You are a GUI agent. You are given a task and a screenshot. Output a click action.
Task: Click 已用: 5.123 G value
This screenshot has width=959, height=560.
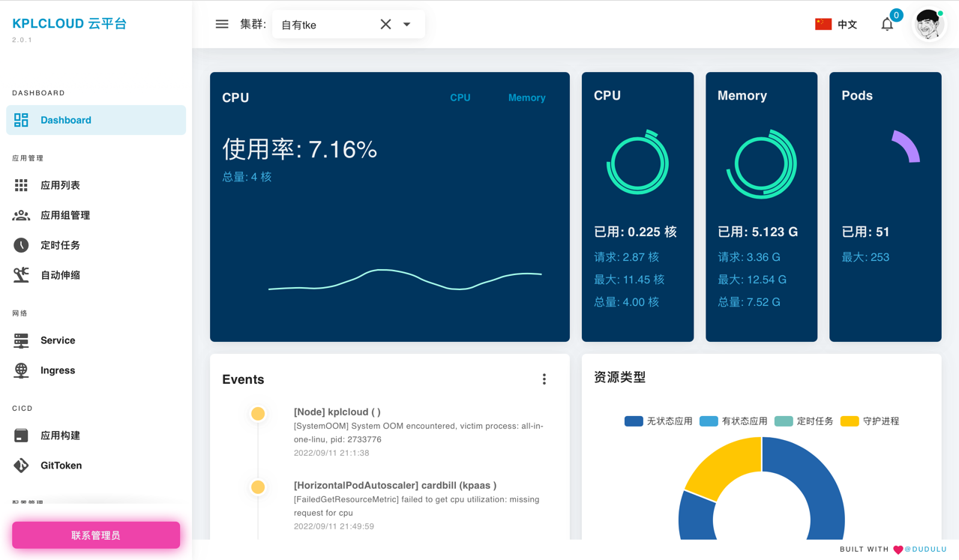tap(757, 232)
